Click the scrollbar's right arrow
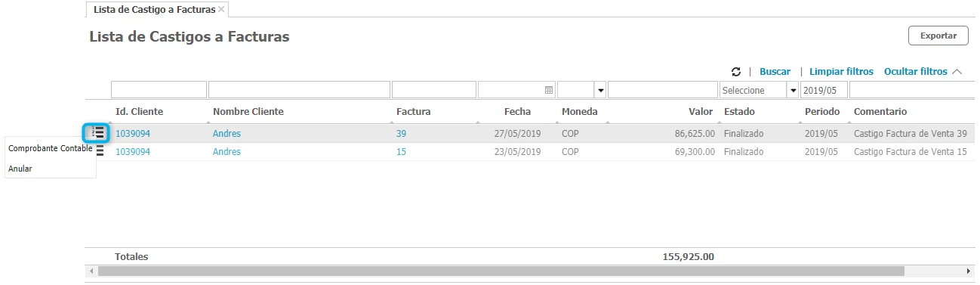This screenshot has height=285, width=980. coord(969,271)
